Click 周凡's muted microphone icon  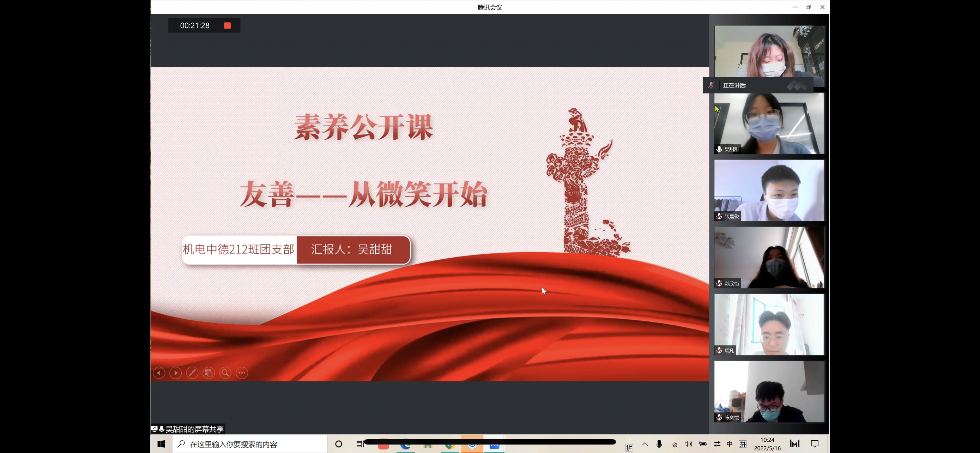tap(719, 350)
